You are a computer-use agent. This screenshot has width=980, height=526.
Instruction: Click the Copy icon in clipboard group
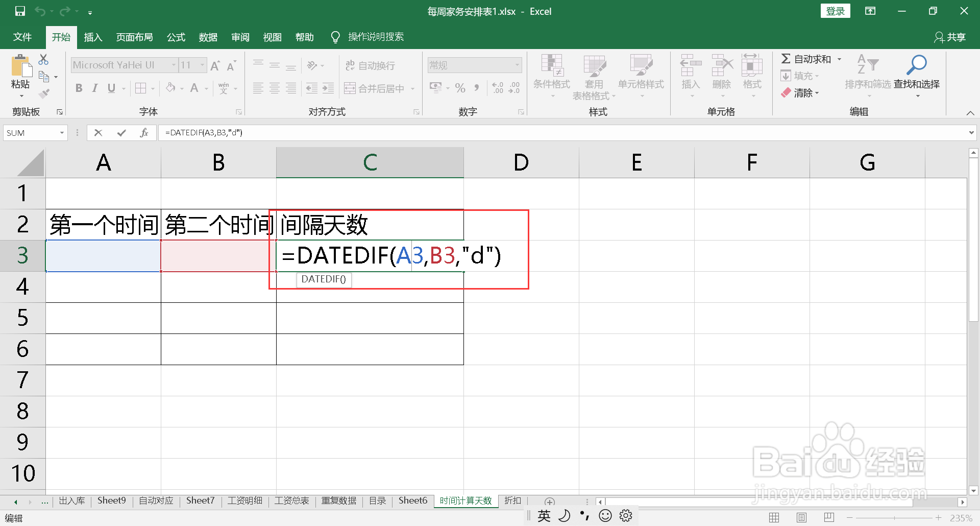44,77
